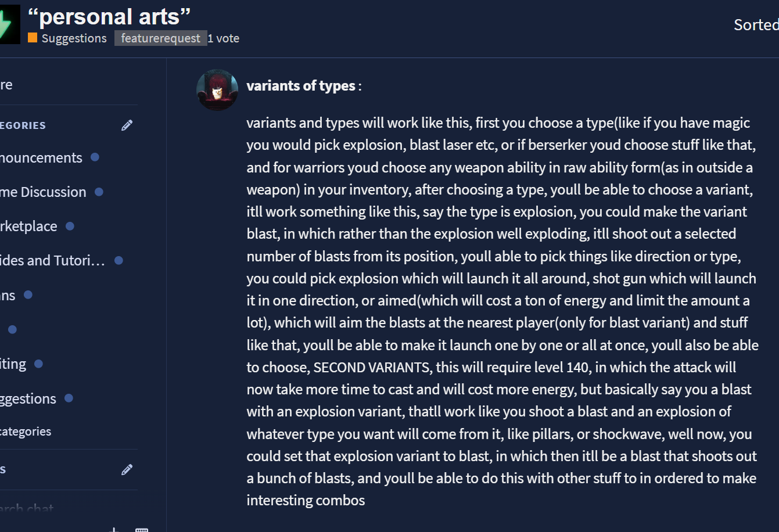The height and width of the screenshot is (532, 779).
Task: Click the "personal arts" topic title
Action: pos(109,16)
